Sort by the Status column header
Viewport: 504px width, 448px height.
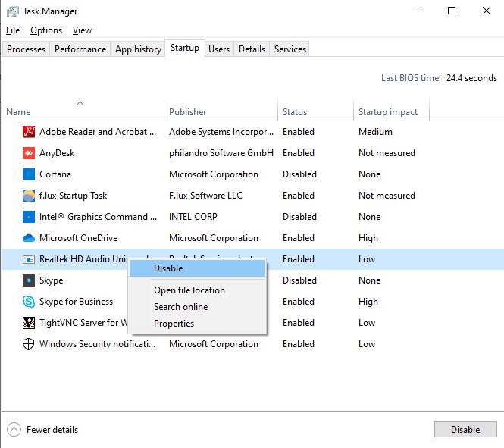[x=315, y=112]
